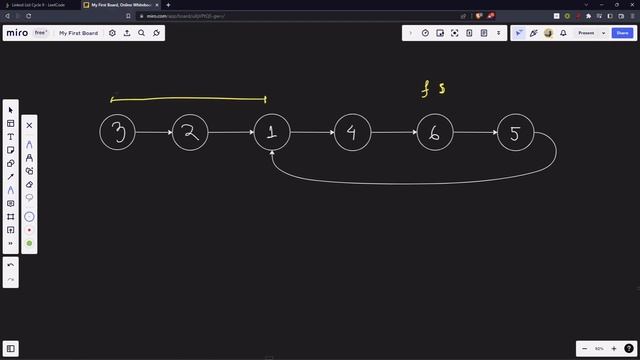Select the Pen tool in main toolbar
This screenshot has width=640, height=360.
click(x=11, y=190)
